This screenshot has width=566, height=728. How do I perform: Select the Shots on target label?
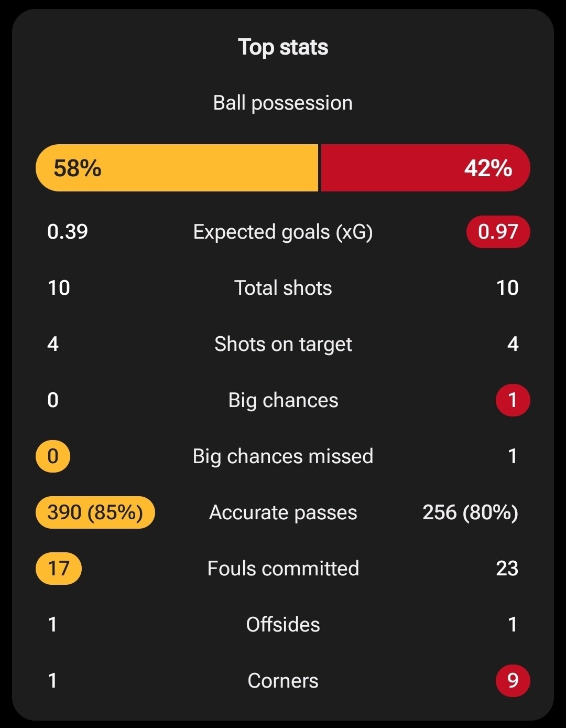(x=283, y=344)
